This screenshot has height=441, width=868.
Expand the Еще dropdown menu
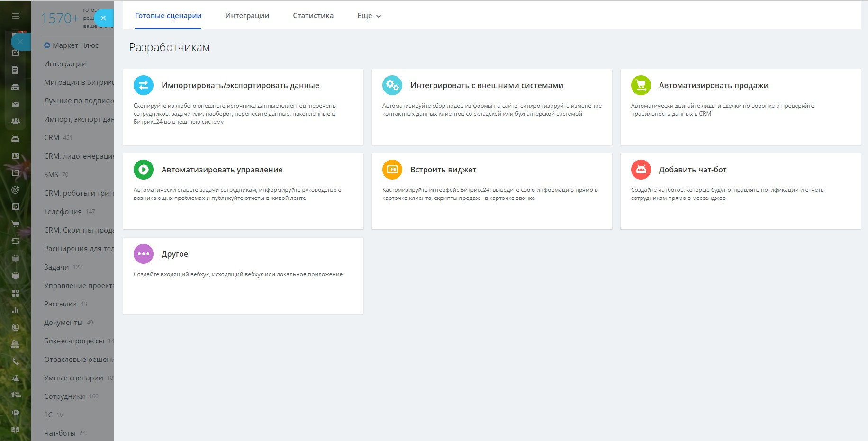click(369, 16)
